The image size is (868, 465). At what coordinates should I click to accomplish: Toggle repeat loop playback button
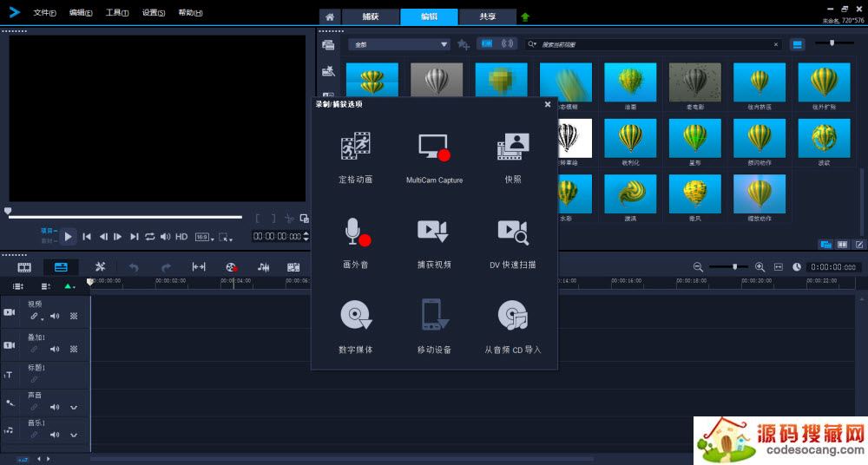click(149, 237)
